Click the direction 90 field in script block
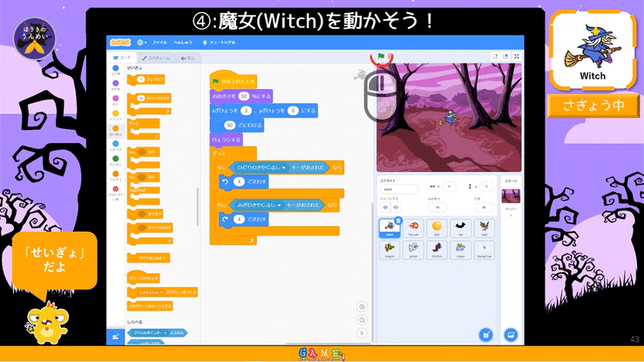This screenshot has height=362, width=644. 229,125
